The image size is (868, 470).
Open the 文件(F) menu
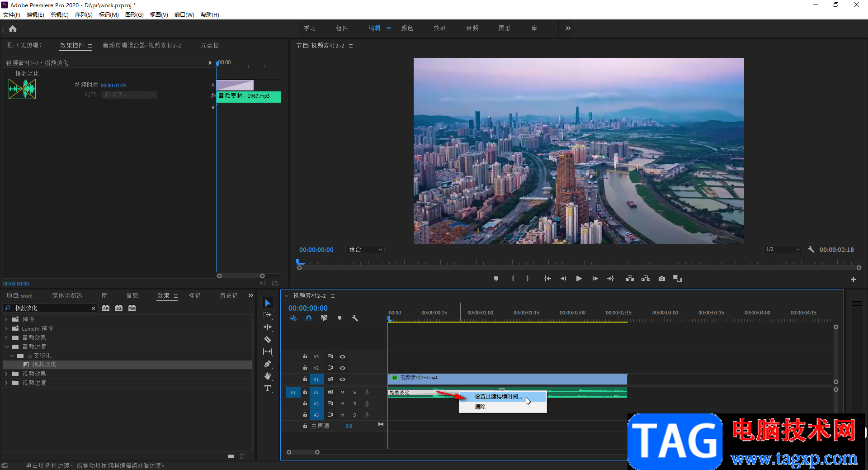(12, 15)
